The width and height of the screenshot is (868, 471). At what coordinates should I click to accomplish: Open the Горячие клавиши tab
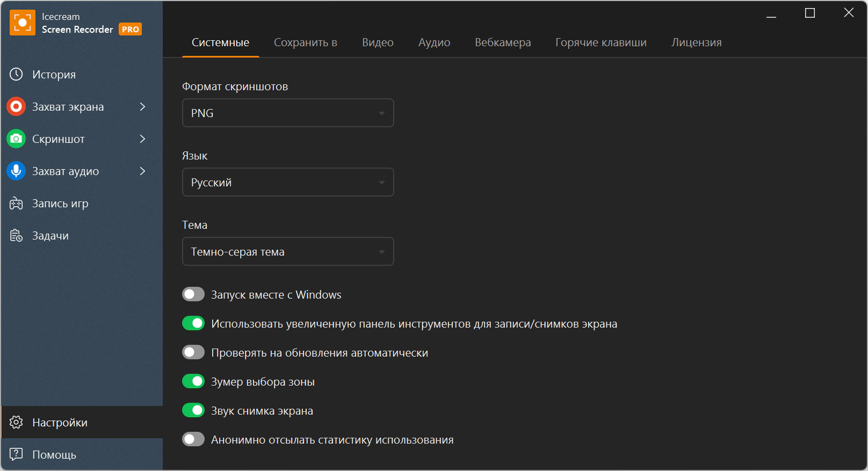[601, 42]
